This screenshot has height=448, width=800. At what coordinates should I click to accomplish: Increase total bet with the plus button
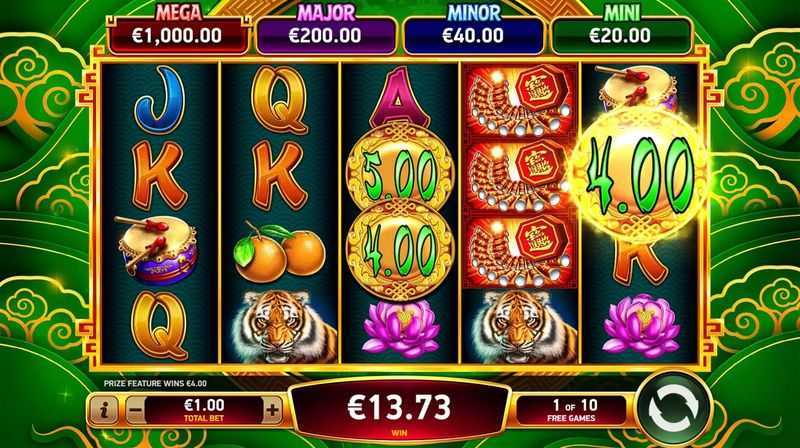tap(272, 410)
